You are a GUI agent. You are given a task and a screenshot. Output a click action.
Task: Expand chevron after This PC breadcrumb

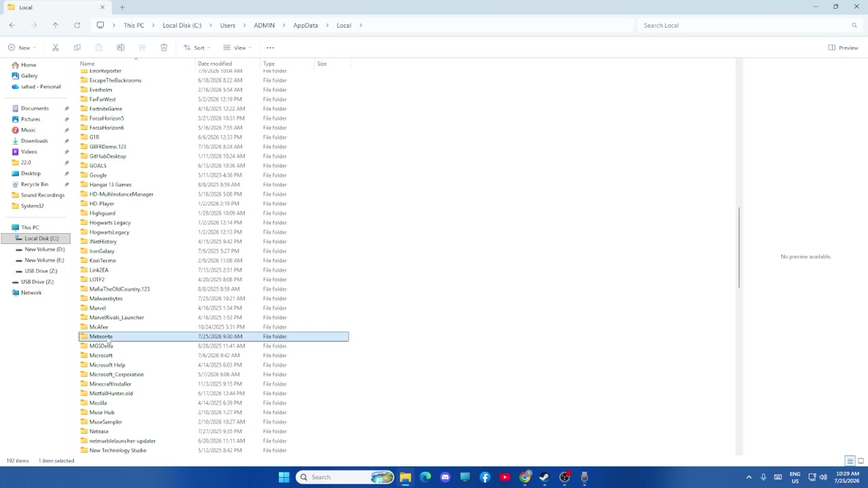pyautogui.click(x=153, y=25)
